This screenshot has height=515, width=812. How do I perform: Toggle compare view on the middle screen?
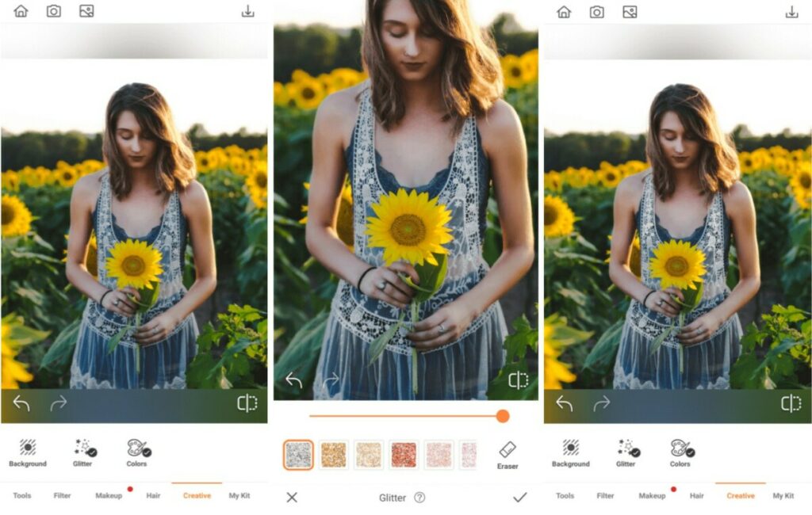518,380
